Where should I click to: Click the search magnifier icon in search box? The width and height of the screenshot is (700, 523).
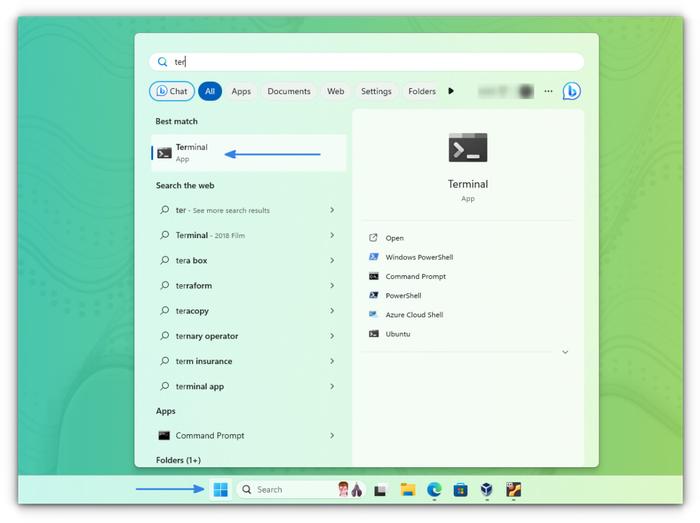click(162, 62)
